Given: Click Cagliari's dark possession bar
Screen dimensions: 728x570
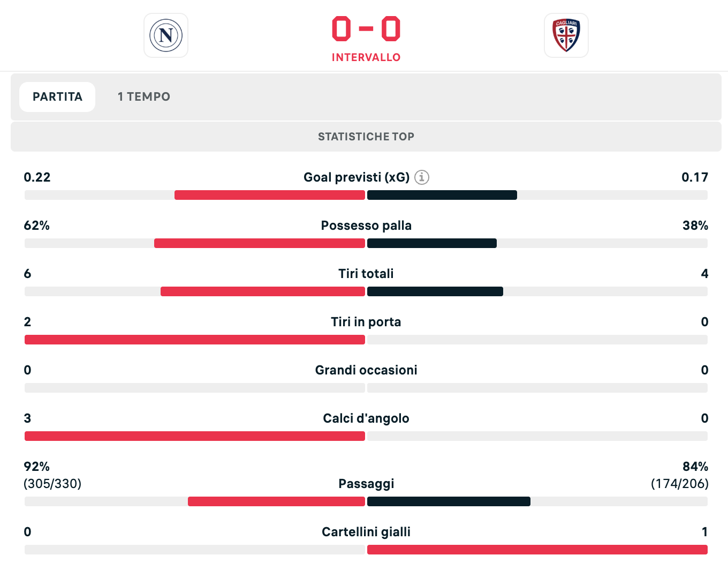Looking at the screenshot, I should pos(432,243).
